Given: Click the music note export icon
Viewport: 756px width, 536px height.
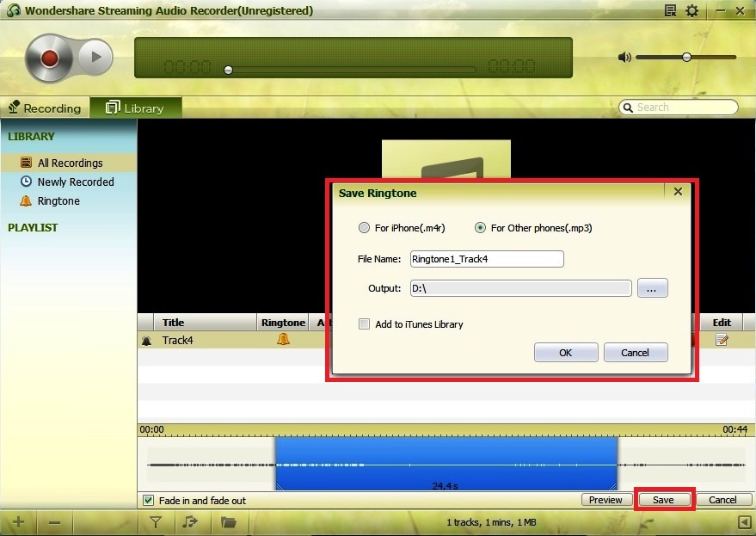Looking at the screenshot, I should pos(190,521).
